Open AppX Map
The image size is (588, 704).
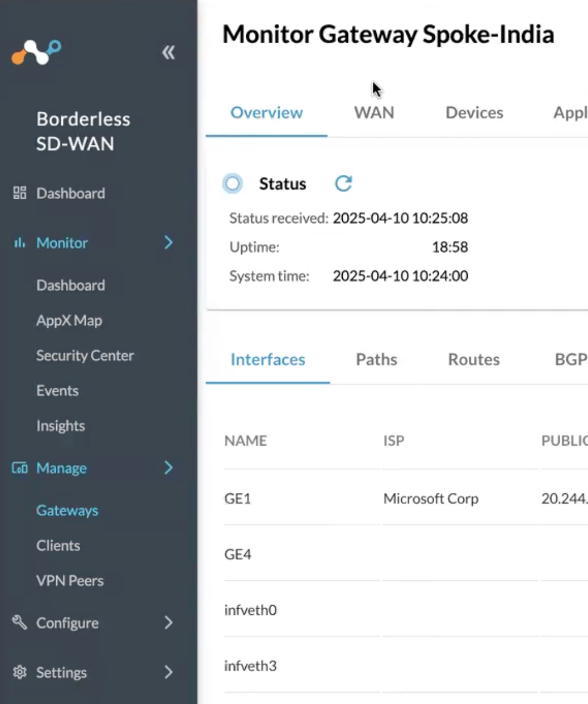pos(69,320)
